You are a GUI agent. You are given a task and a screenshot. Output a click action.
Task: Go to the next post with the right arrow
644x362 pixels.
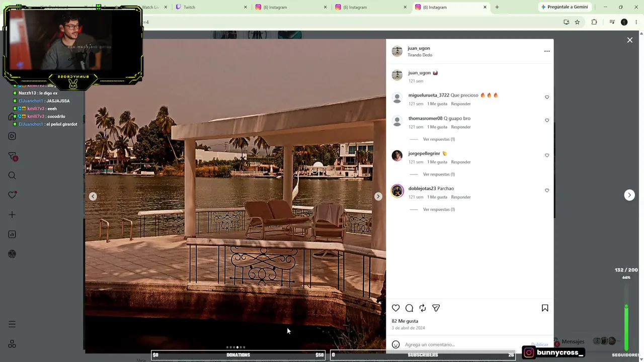(x=629, y=195)
